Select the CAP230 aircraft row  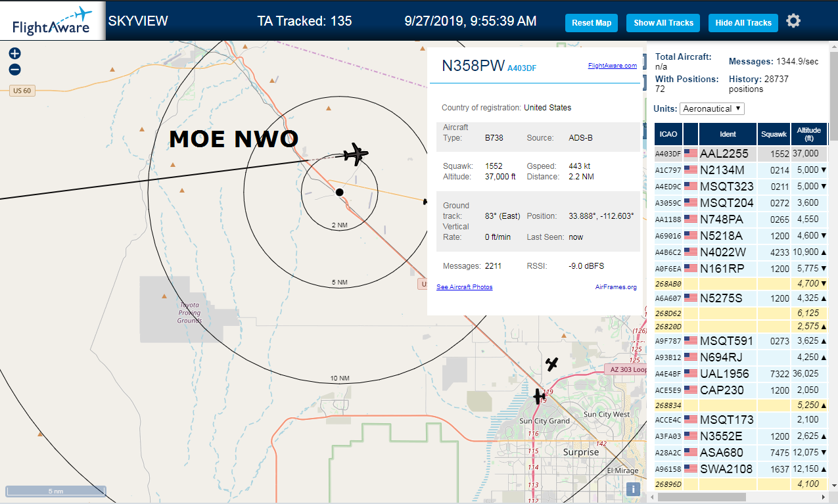pos(741,390)
